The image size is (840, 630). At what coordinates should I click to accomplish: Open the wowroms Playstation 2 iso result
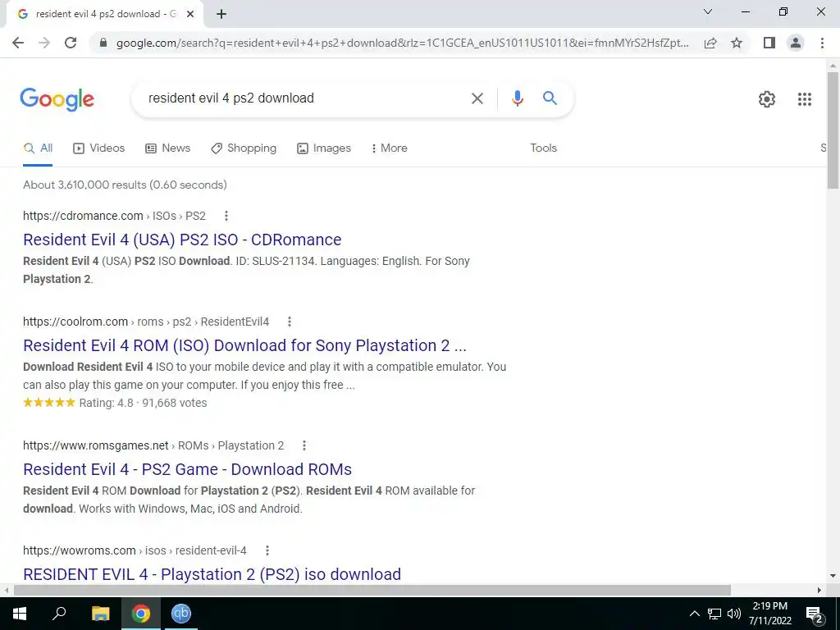click(x=212, y=574)
